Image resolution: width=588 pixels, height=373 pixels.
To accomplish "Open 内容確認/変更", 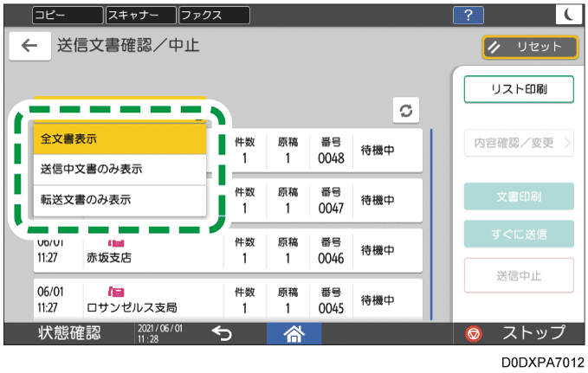I will coord(519,143).
